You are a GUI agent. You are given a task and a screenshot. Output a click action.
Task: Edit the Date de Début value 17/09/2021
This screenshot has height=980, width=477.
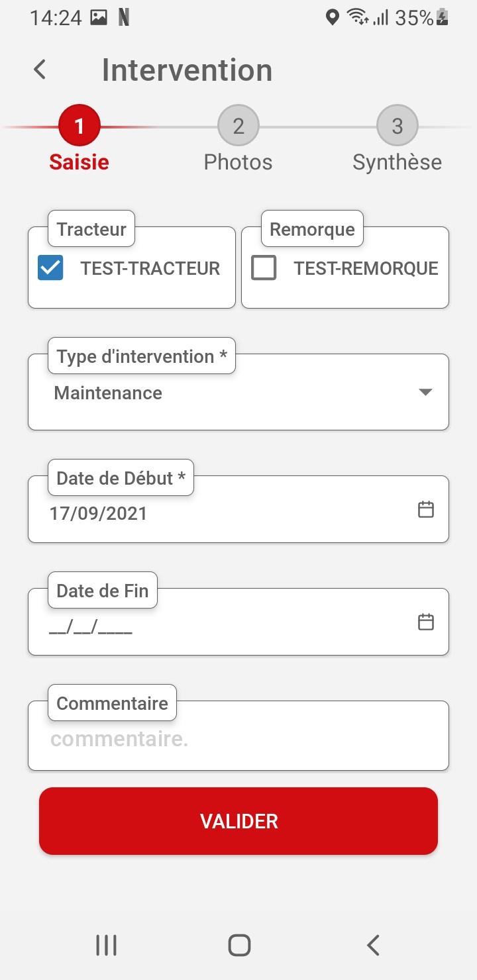pos(98,514)
